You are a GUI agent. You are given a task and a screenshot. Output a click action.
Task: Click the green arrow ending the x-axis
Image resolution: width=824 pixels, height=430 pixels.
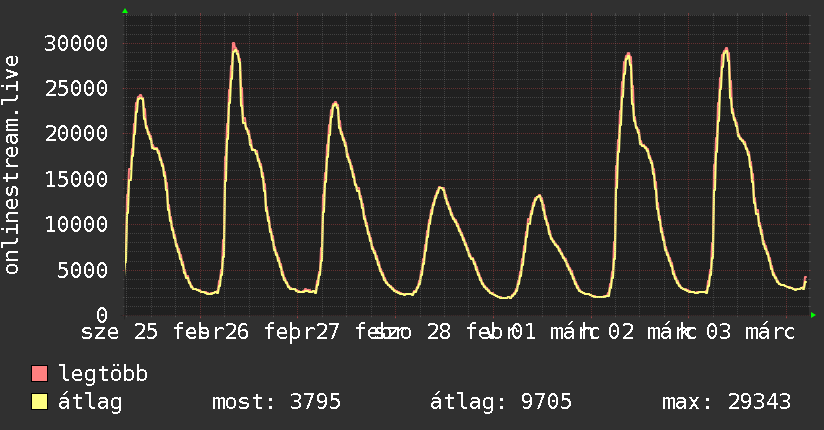coord(813,315)
